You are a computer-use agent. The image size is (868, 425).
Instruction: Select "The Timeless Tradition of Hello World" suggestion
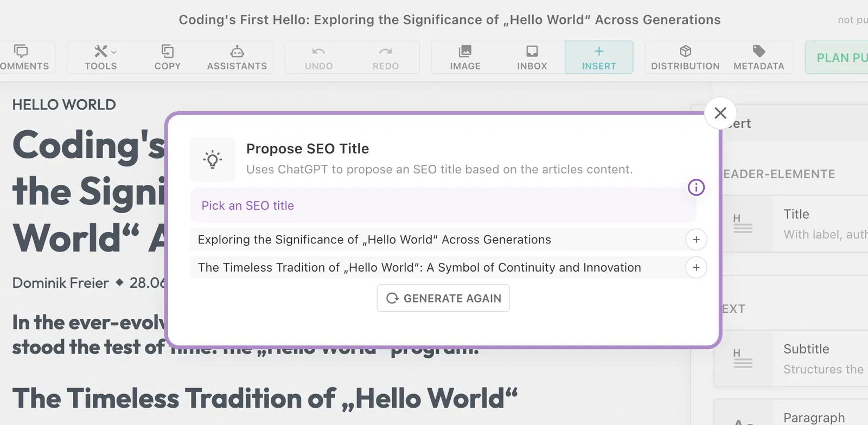[419, 267]
